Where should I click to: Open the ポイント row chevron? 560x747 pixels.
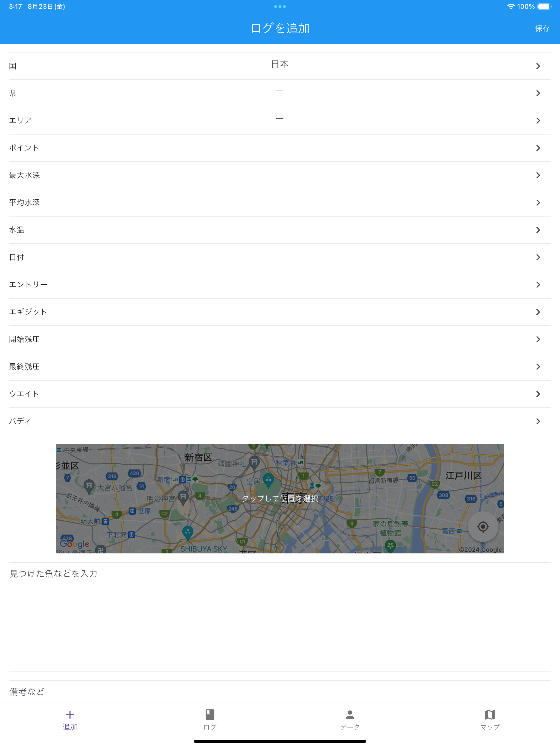(x=538, y=148)
